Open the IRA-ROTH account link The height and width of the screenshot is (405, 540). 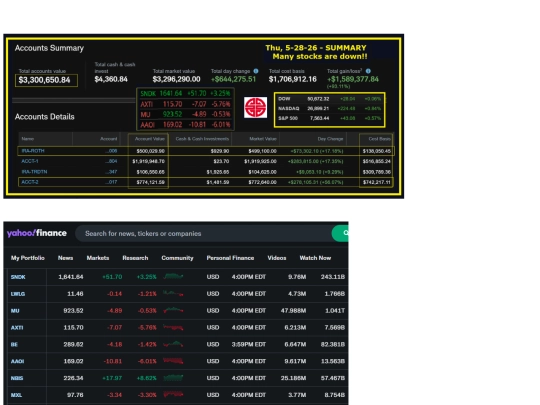point(33,151)
